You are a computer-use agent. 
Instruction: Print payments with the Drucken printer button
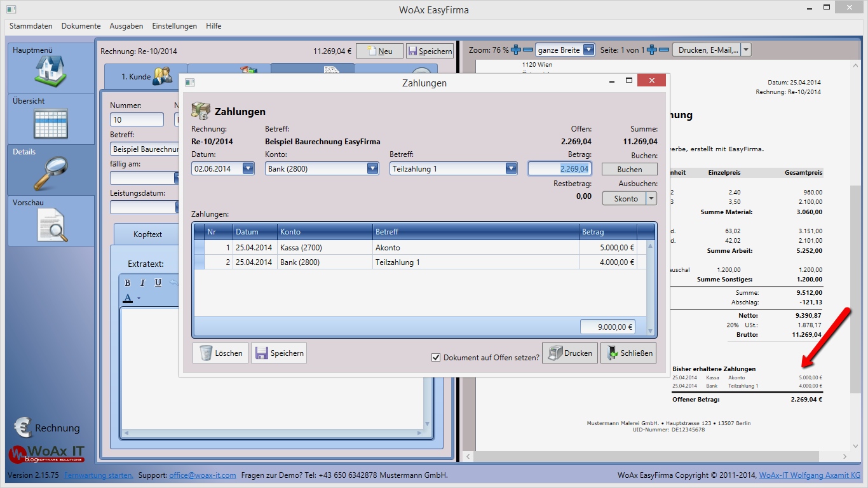(x=570, y=353)
